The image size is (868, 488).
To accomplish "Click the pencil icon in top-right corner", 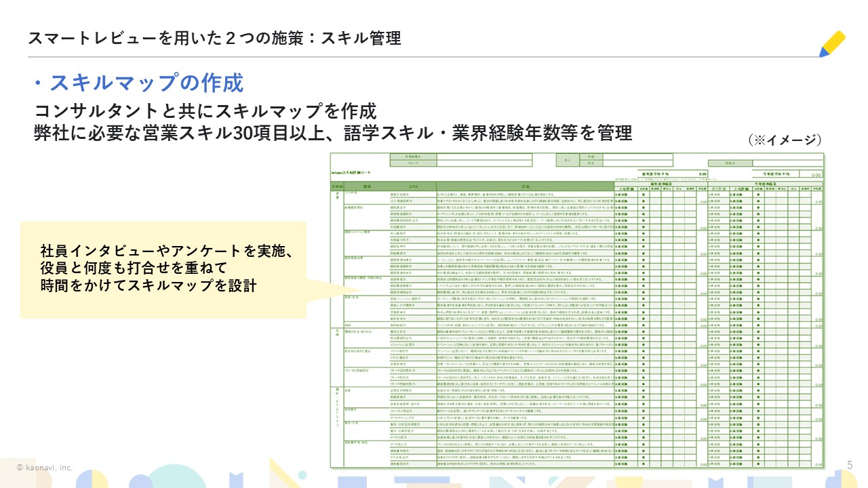I will click(x=832, y=43).
